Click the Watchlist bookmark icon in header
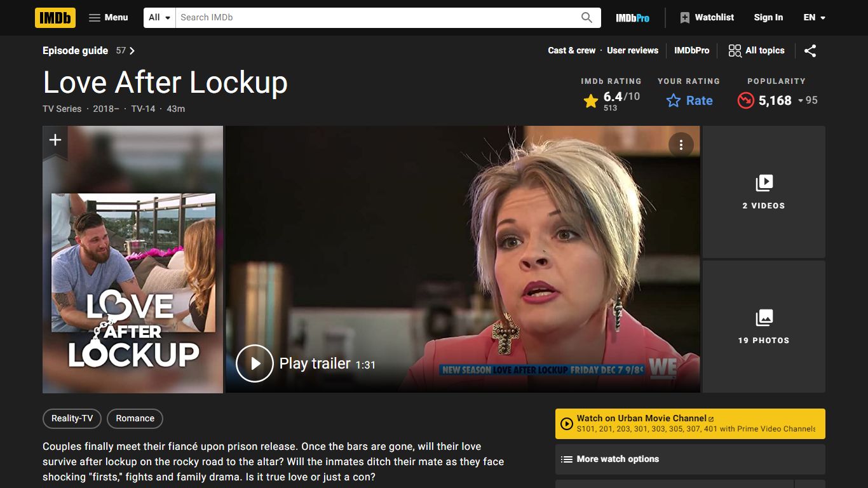This screenshot has width=868, height=488. click(684, 18)
